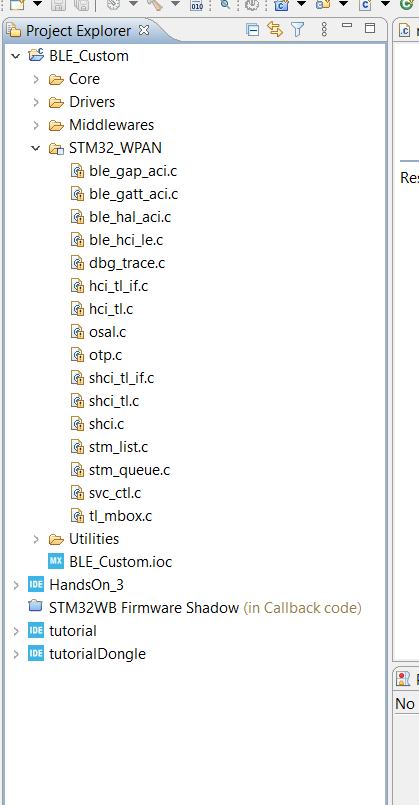Open the Project Explorer filter funnel
Image resolution: width=419 pixels, height=805 pixels.
[x=298, y=30]
